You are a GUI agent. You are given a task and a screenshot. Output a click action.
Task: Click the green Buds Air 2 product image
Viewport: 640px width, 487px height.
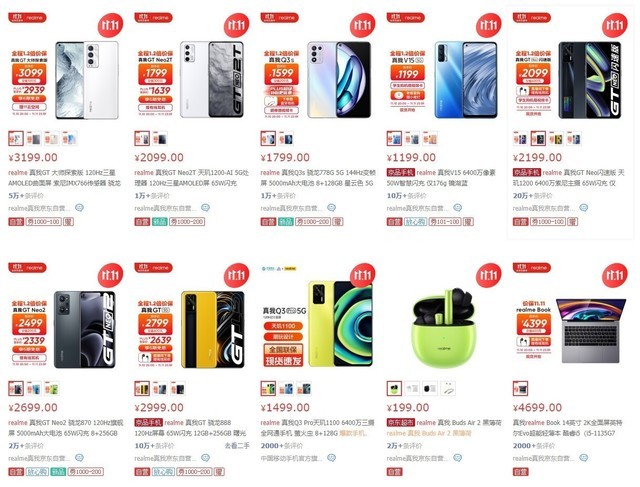444,328
